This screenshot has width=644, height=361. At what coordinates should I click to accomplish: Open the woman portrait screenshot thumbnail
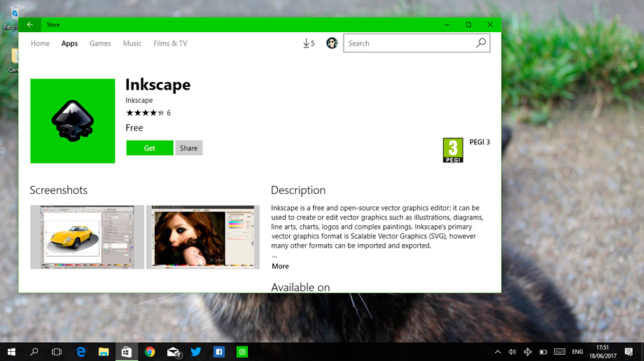coord(203,237)
